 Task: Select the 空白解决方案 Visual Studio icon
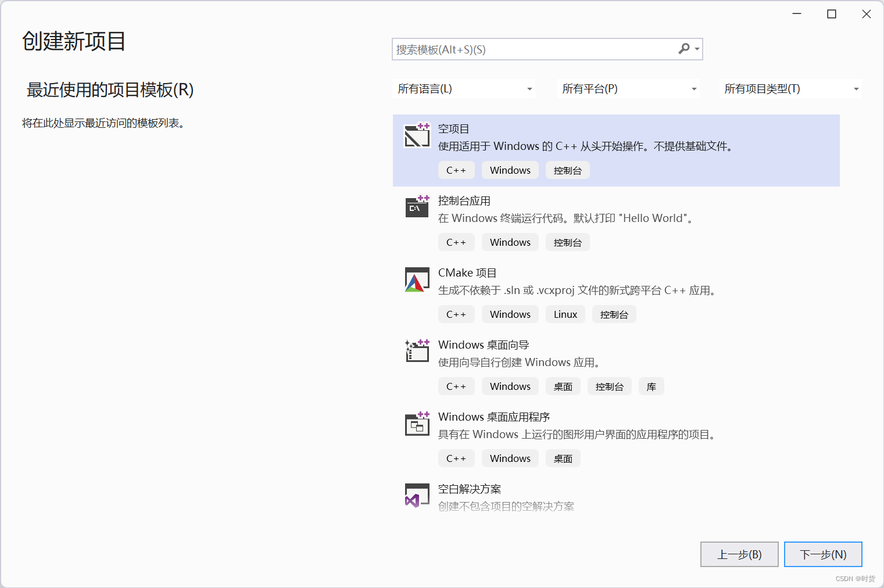pos(417,496)
